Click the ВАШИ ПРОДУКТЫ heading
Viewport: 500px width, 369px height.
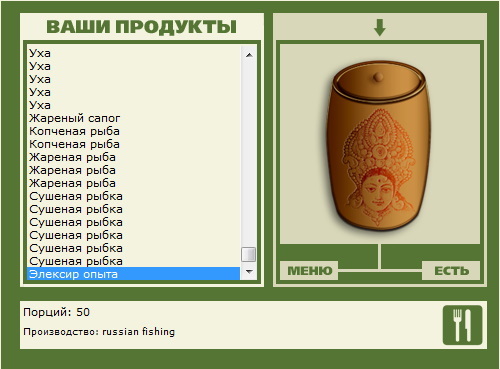tap(142, 27)
